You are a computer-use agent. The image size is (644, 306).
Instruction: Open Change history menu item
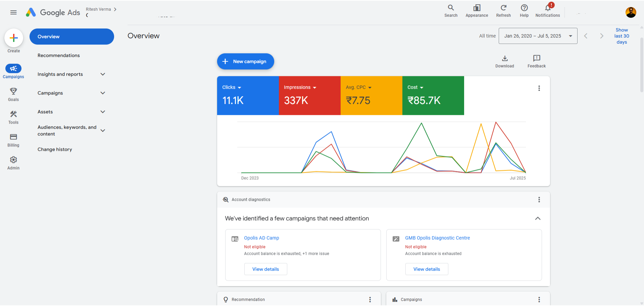(55, 149)
